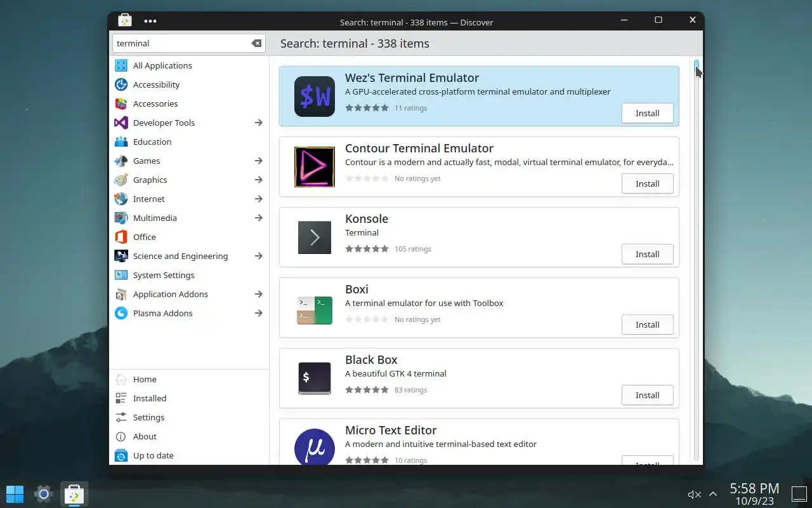The width and height of the screenshot is (812, 508).
Task: Select the Accessibility category icon
Action: (121, 84)
